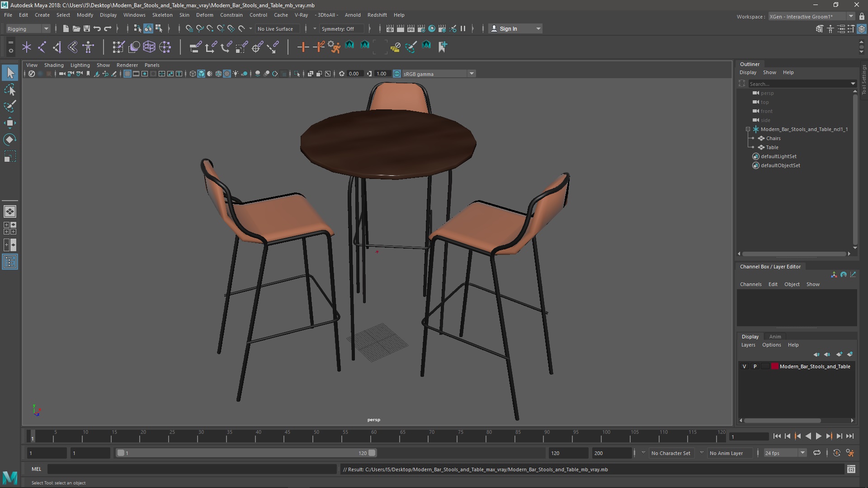
Task: Click the Undo arrow icon
Action: [x=97, y=28]
